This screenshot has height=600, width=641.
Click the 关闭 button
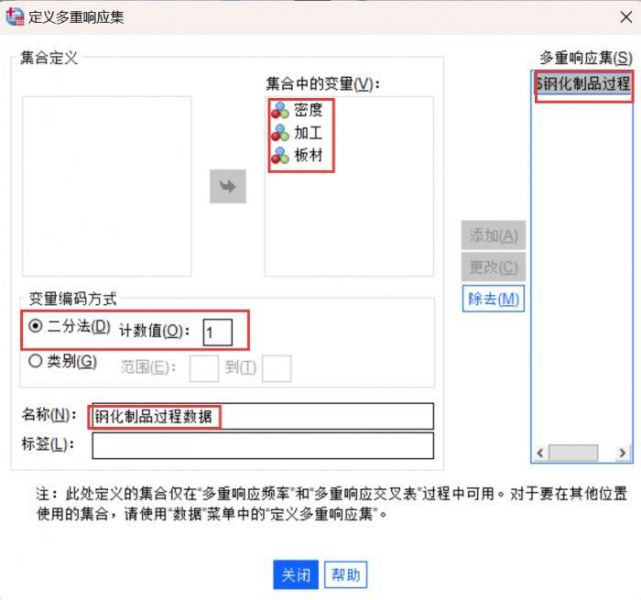296,575
